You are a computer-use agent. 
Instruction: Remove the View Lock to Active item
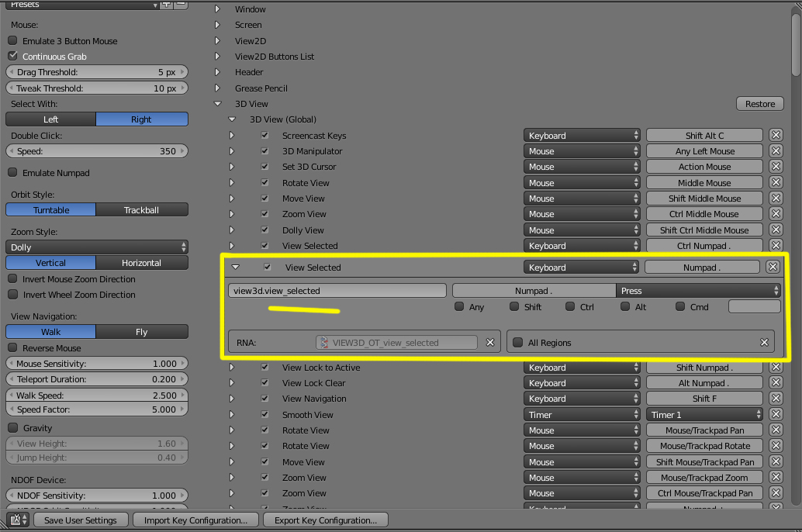point(776,368)
